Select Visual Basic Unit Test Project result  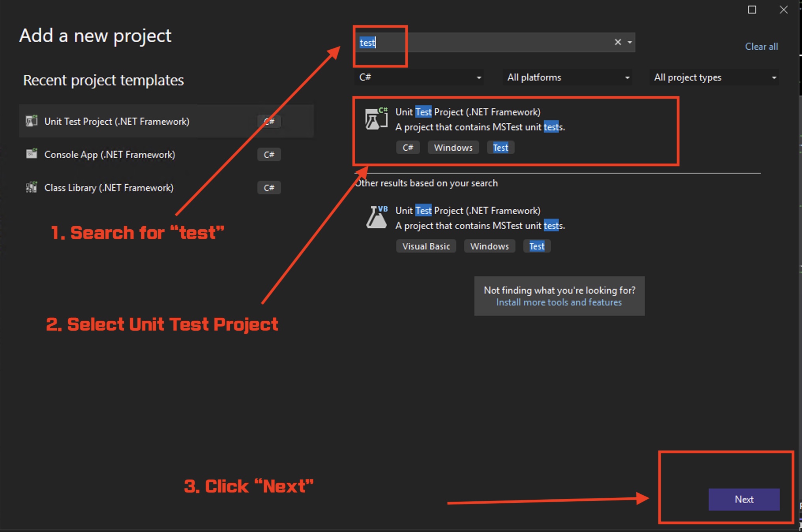pos(468,211)
